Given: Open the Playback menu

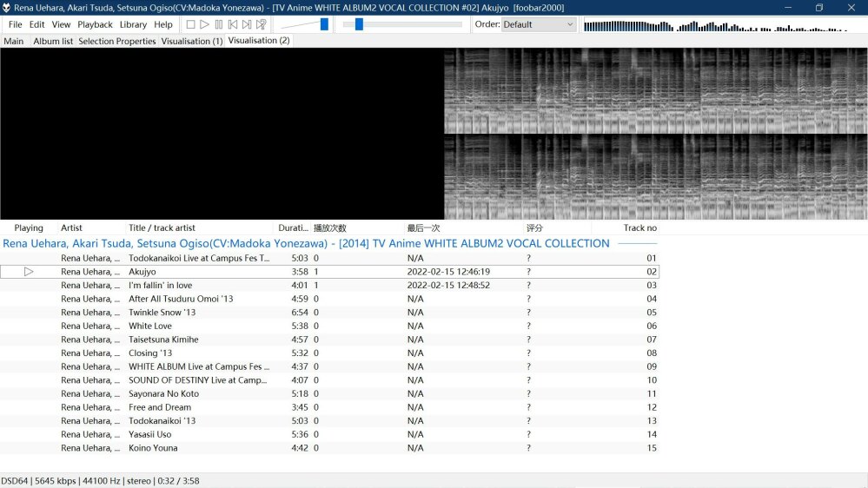Looking at the screenshot, I should (x=95, y=24).
